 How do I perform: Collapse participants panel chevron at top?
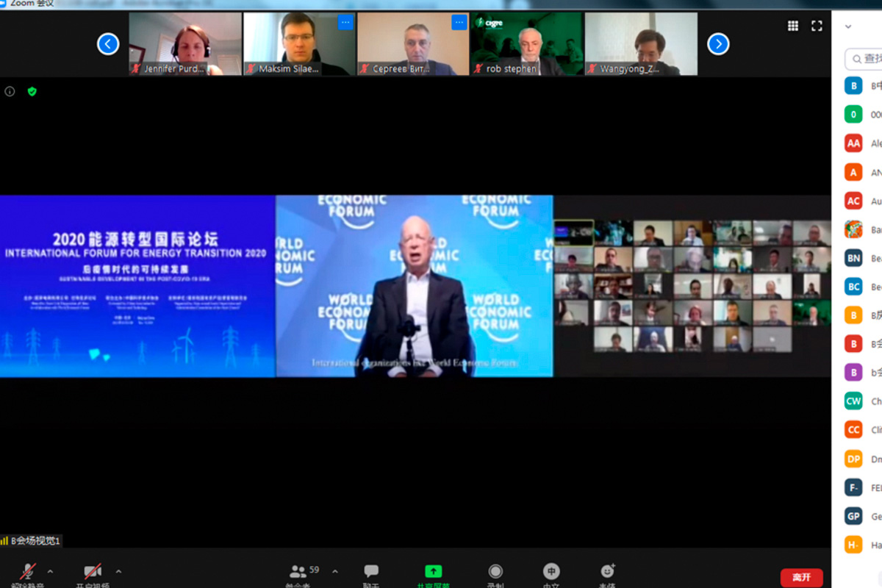[x=848, y=26]
